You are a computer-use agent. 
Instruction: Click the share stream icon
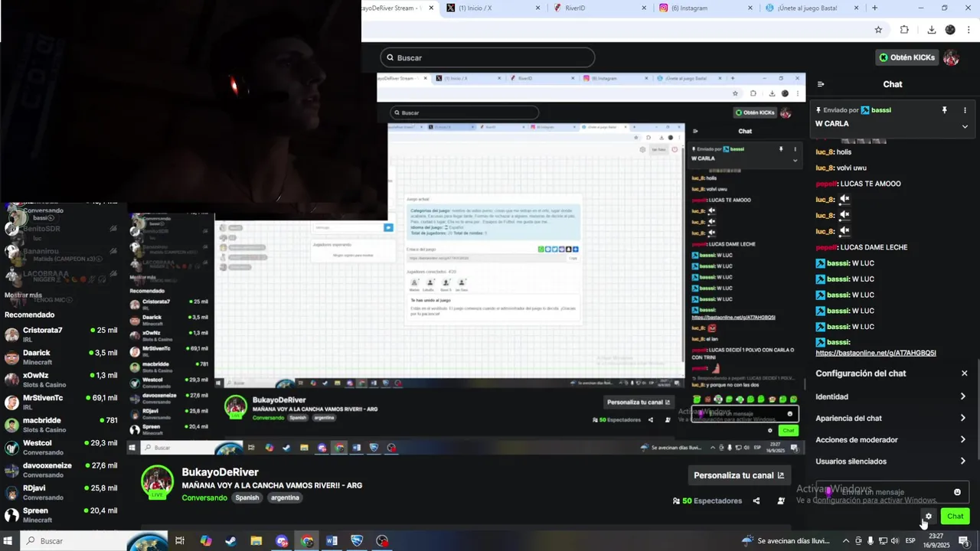click(756, 500)
